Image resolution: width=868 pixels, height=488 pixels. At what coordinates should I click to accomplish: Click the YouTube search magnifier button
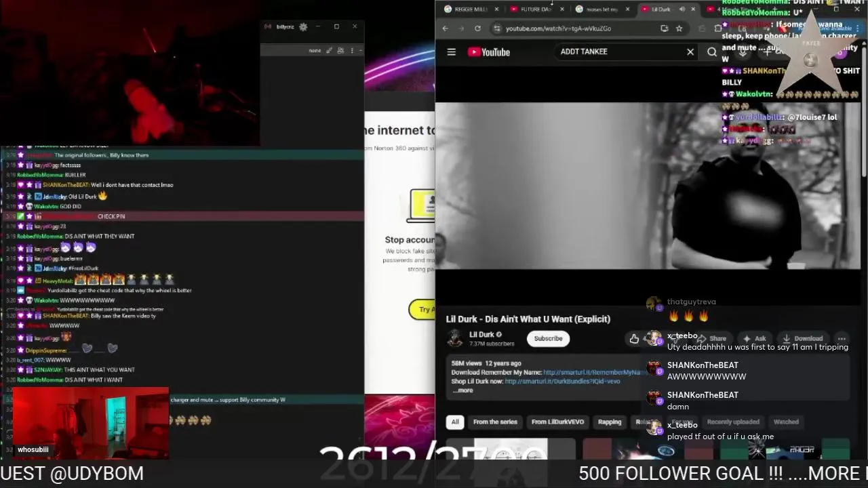click(x=712, y=52)
